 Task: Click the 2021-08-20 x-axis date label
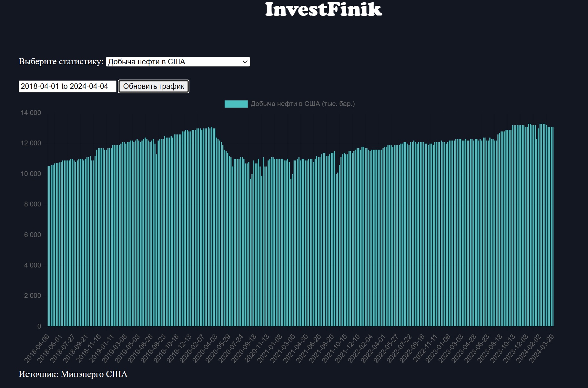321,348
